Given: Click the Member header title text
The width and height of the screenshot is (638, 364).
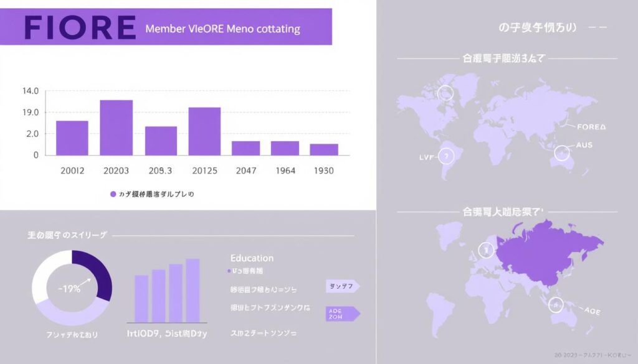Looking at the screenshot, I should (222, 29).
